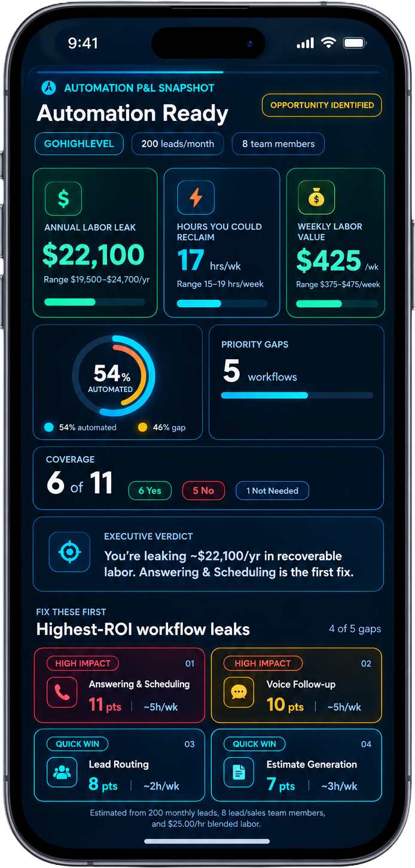Tap the 9:41 clock in the status bar

point(83,43)
